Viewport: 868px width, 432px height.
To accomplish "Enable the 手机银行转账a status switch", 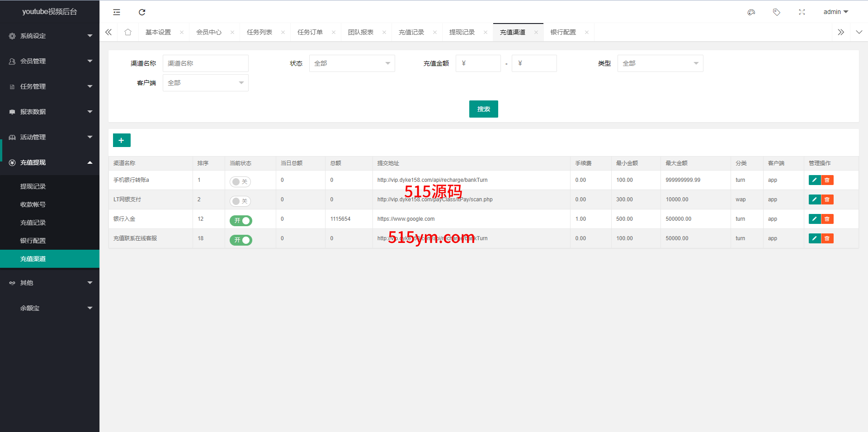I will 240,182.
